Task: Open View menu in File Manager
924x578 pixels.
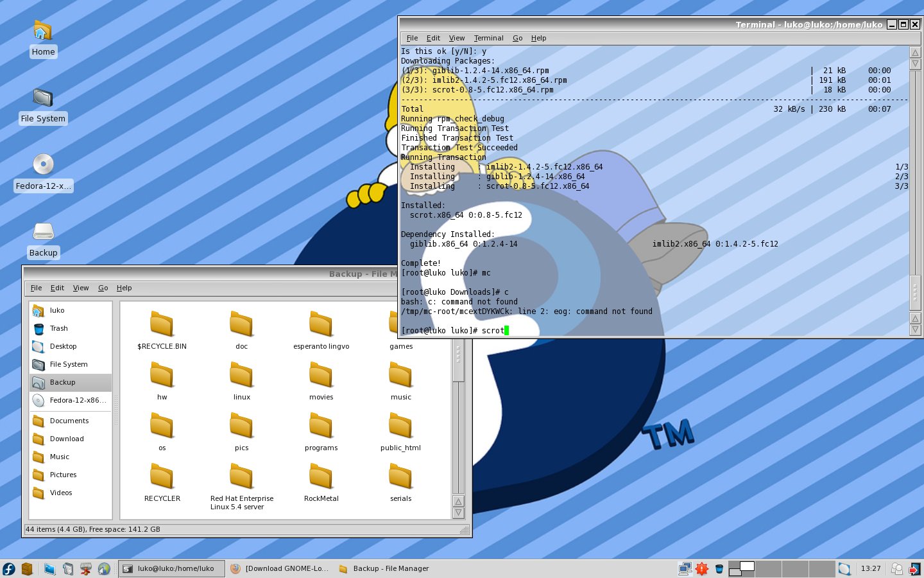Action: click(x=81, y=288)
